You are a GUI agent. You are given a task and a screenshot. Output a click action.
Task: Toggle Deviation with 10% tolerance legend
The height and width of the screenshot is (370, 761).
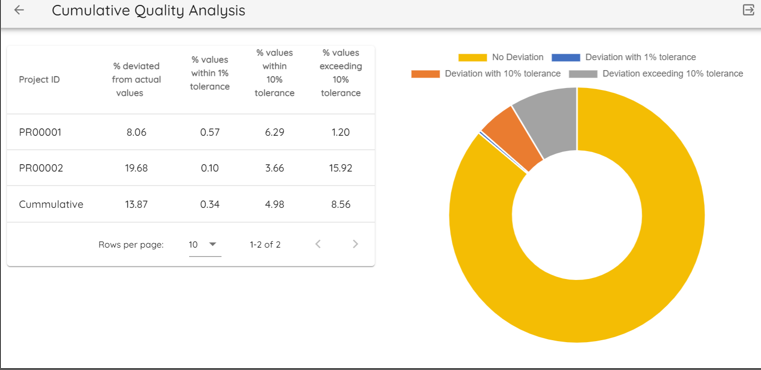pyautogui.click(x=486, y=74)
